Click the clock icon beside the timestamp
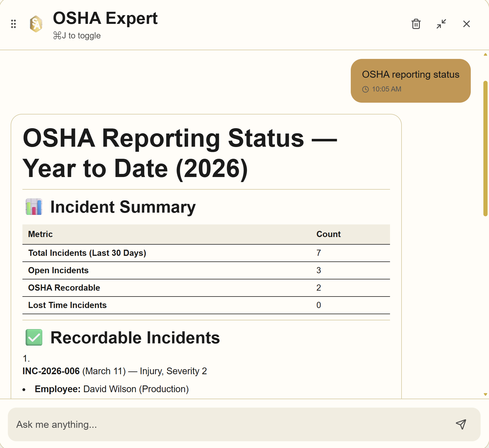The width and height of the screenshot is (489, 448). [365, 89]
